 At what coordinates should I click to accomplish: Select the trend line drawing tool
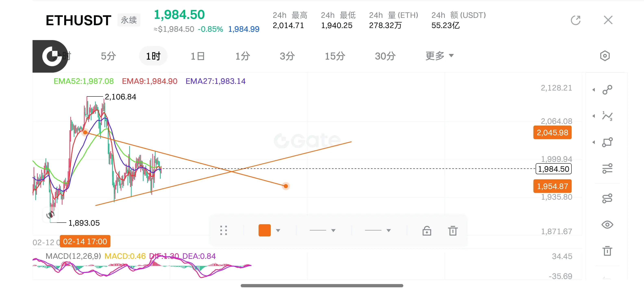607,90
